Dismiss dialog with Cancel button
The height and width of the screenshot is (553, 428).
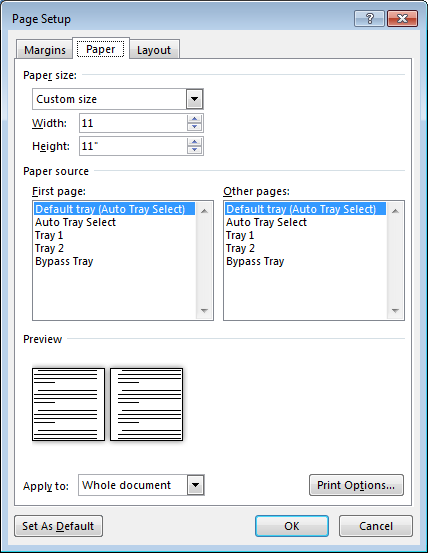(x=376, y=526)
